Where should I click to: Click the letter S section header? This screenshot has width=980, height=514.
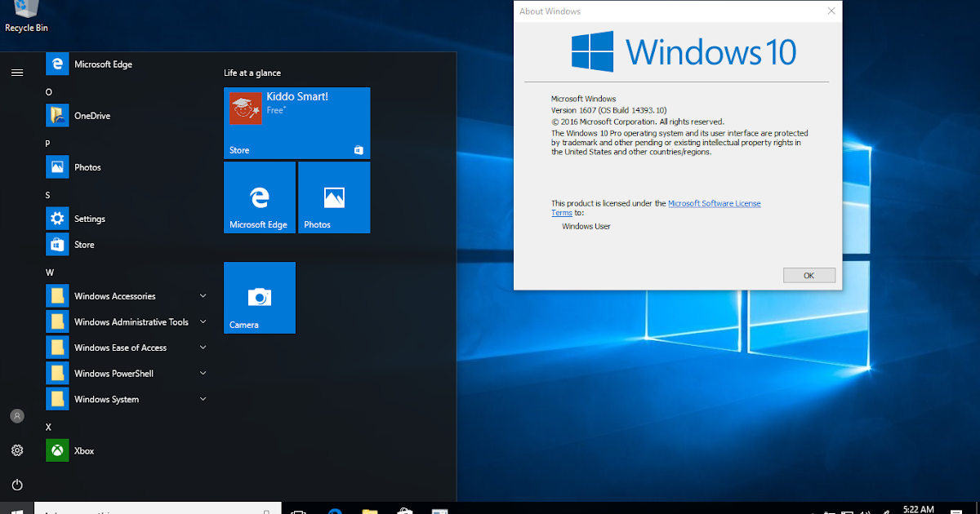[x=48, y=195]
